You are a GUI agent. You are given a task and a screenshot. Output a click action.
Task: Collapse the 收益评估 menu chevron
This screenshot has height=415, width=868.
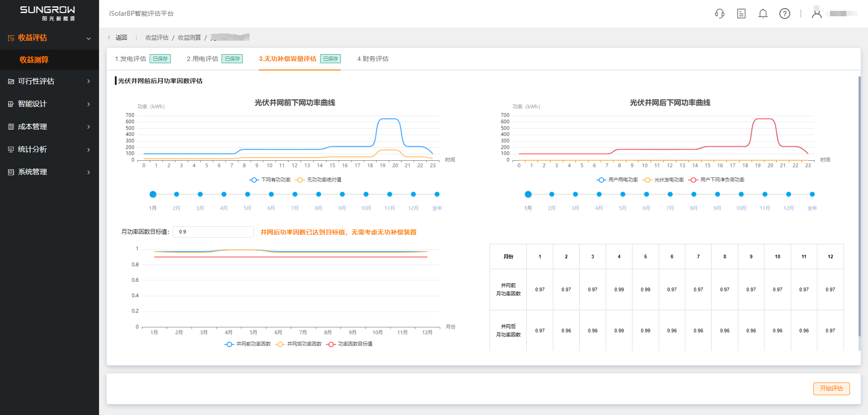pyautogui.click(x=89, y=38)
